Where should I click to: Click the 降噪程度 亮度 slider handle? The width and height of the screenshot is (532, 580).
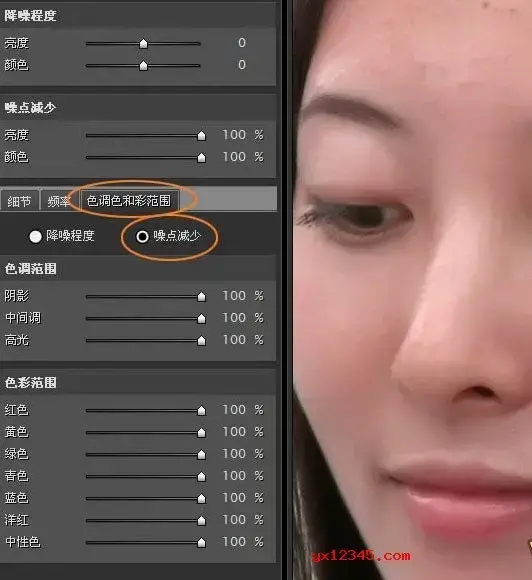tap(144, 44)
